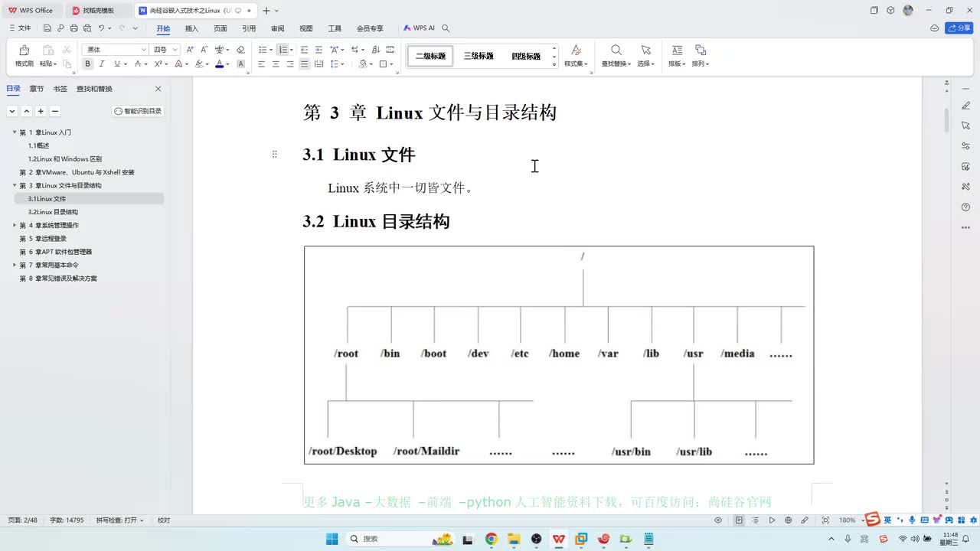Open the Page (页面) ribbon tab
The image size is (980, 551).
click(x=220, y=28)
